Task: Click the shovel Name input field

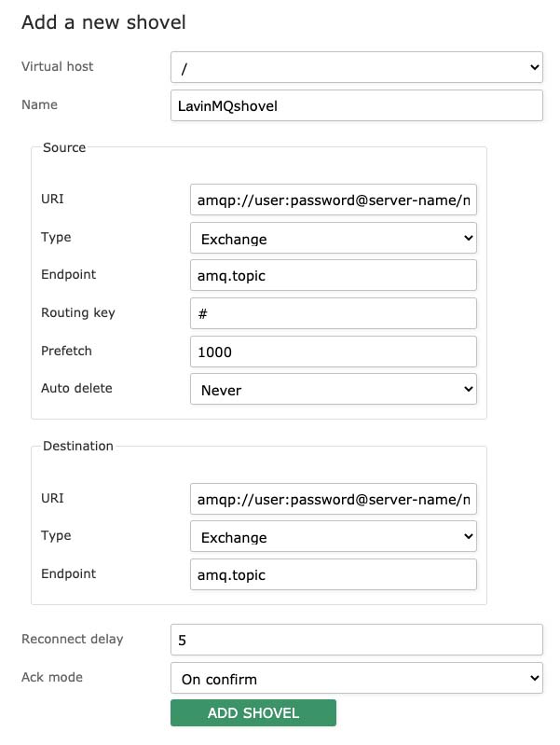Action: pyautogui.click(x=356, y=105)
